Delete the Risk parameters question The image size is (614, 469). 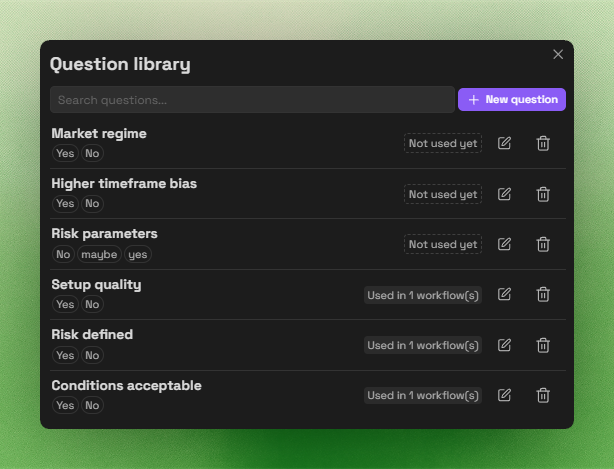(543, 244)
